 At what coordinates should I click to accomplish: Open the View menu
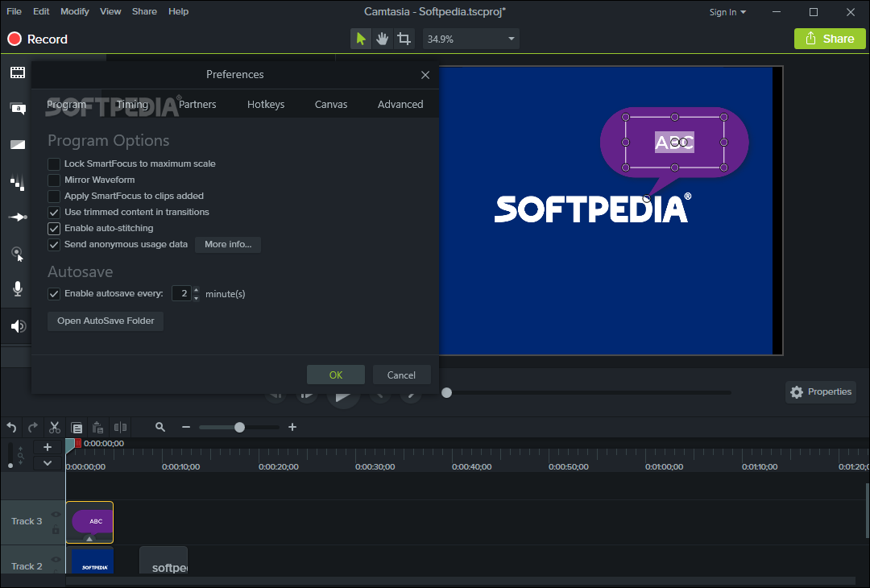tap(110, 11)
